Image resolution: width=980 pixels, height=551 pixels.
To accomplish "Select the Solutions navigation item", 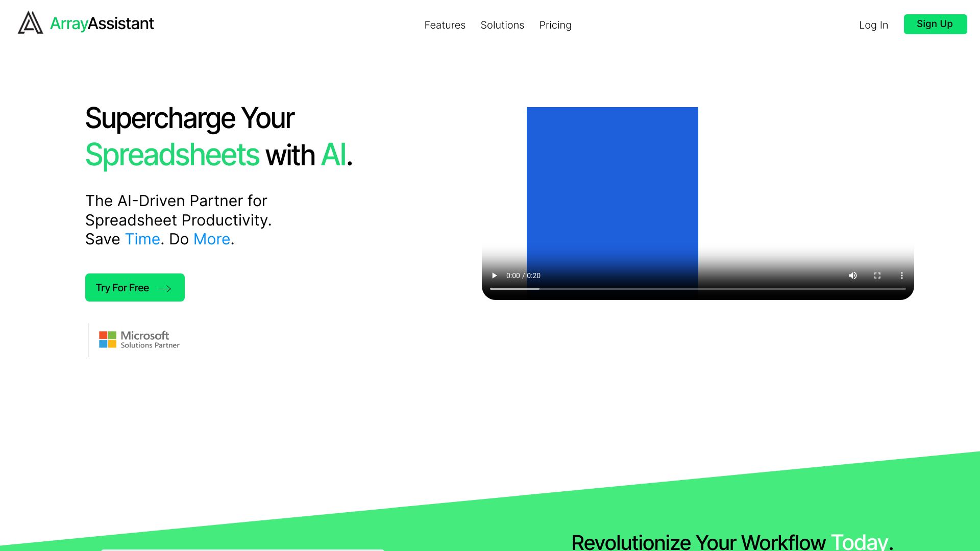I will click(x=502, y=25).
